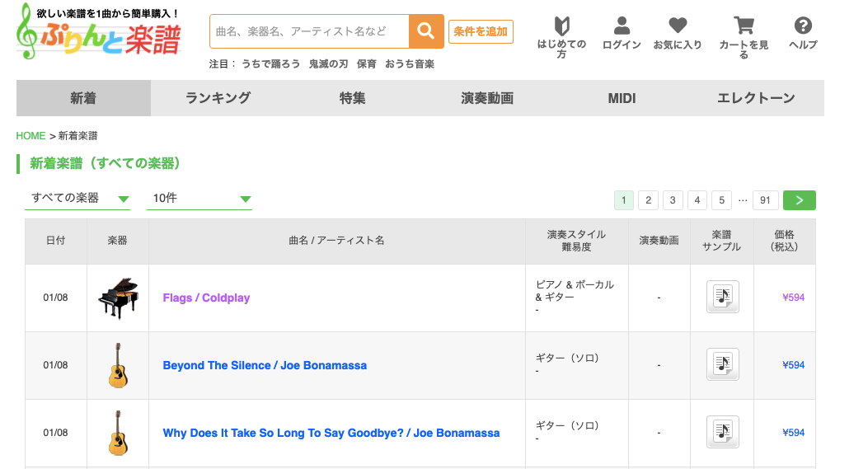
Task: Open the MIDI tab
Action: point(622,98)
